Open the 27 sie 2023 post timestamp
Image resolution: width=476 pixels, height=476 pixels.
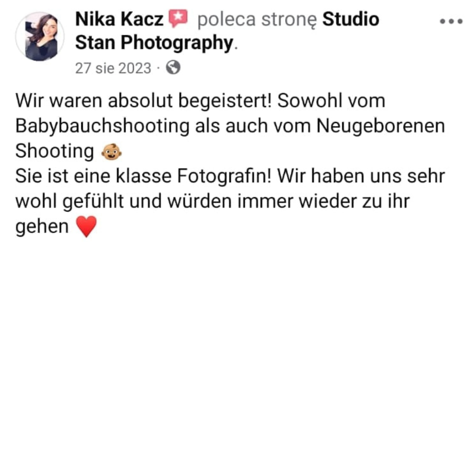[x=113, y=68]
